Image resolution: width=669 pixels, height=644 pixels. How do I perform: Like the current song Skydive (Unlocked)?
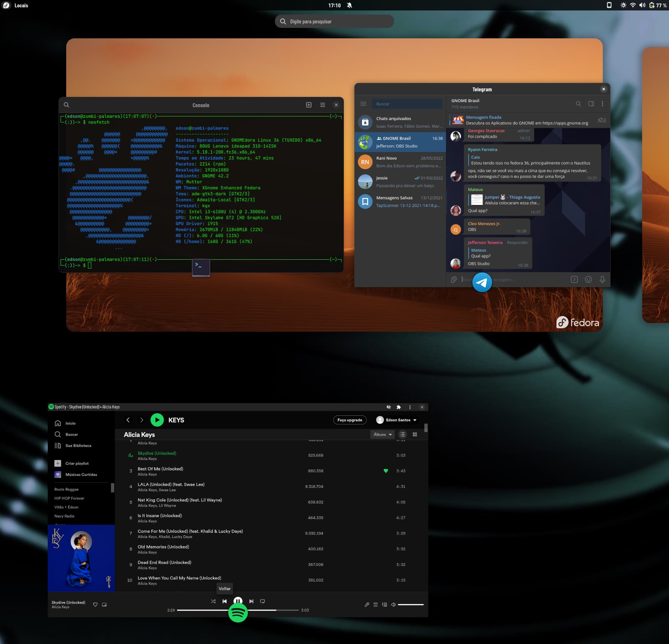pyautogui.click(x=95, y=605)
